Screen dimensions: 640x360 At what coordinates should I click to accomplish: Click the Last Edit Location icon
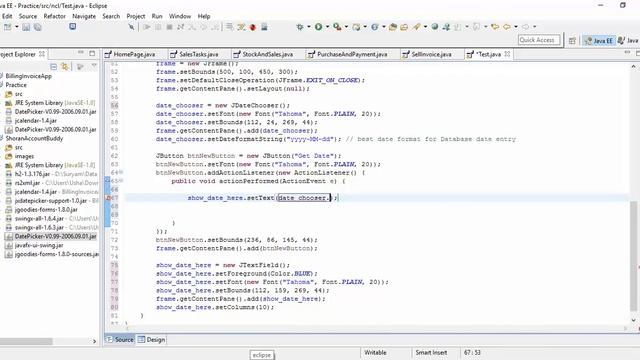click(495, 27)
